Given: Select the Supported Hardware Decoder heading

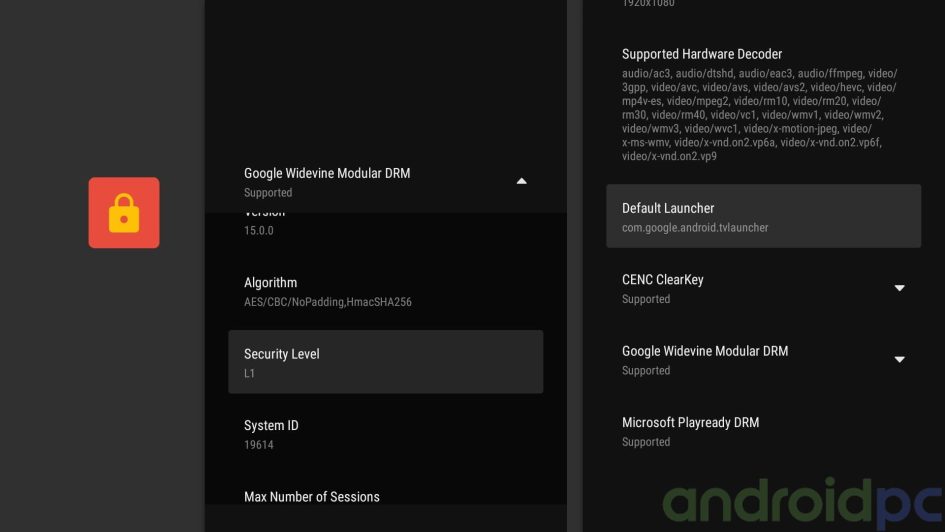Looking at the screenshot, I should click(x=702, y=54).
